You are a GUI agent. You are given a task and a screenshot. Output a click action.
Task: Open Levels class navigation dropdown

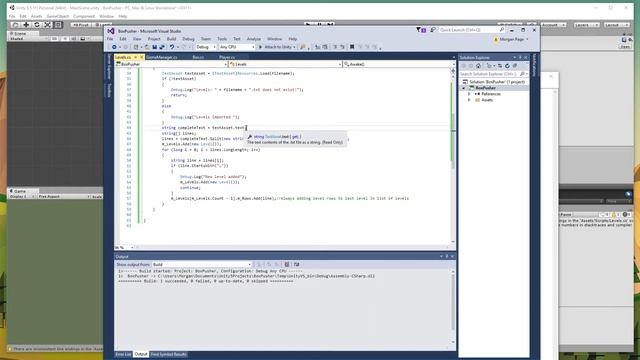coord(285,64)
